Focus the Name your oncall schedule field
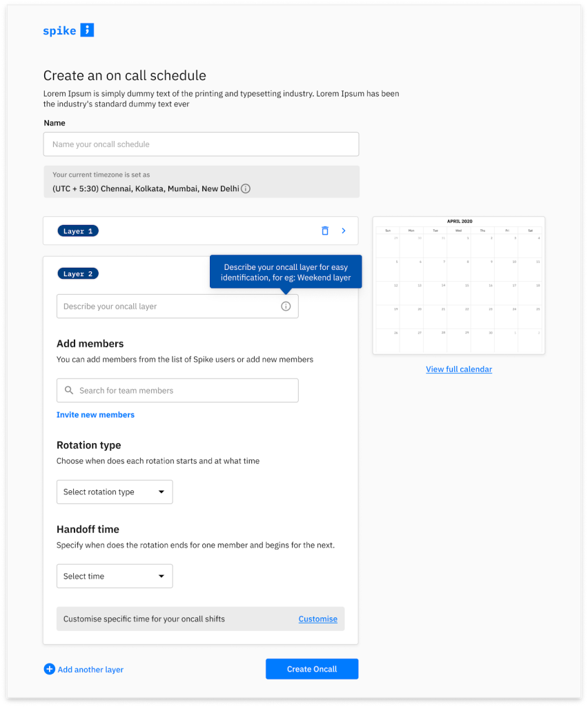Screen dimensions: 588x707 (x=201, y=144)
